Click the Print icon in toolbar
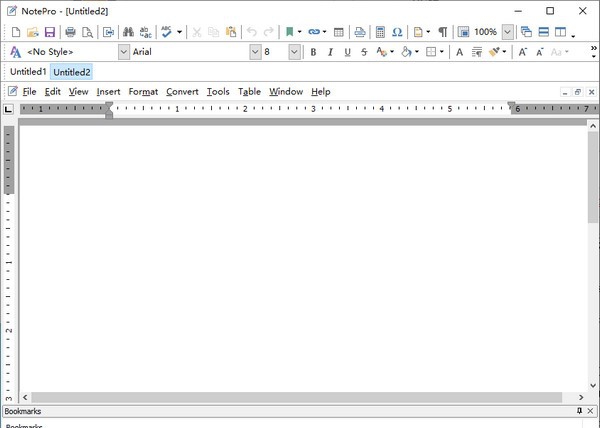The height and width of the screenshot is (428, 600). (x=70, y=32)
